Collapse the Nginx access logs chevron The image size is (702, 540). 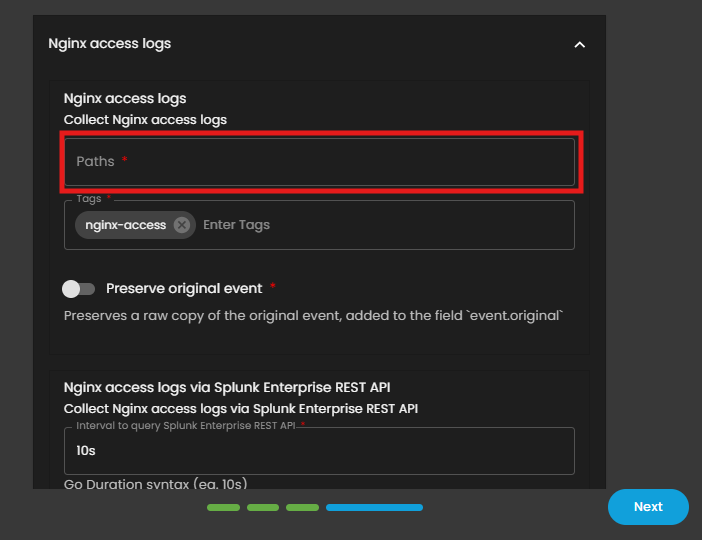[x=579, y=44]
